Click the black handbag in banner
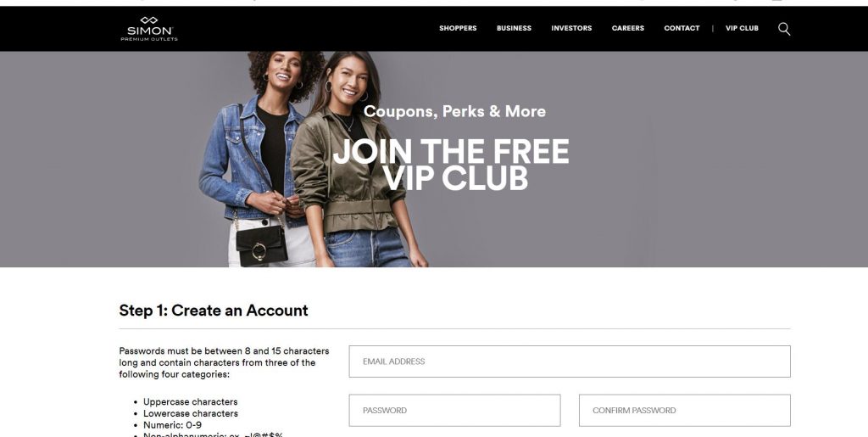This screenshot has height=437, width=868. click(262, 245)
